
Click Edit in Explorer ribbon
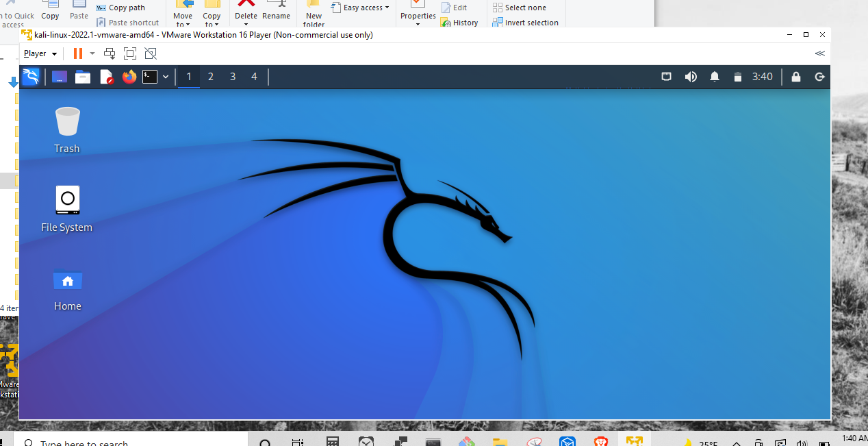tap(454, 8)
